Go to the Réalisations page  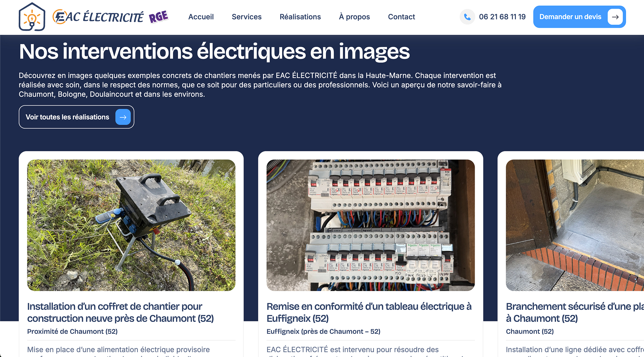(300, 17)
